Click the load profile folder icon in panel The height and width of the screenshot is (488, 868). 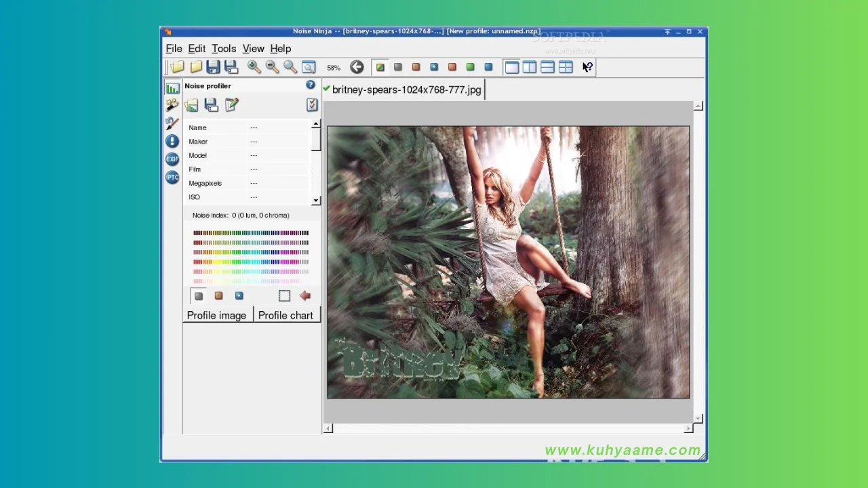(191, 105)
